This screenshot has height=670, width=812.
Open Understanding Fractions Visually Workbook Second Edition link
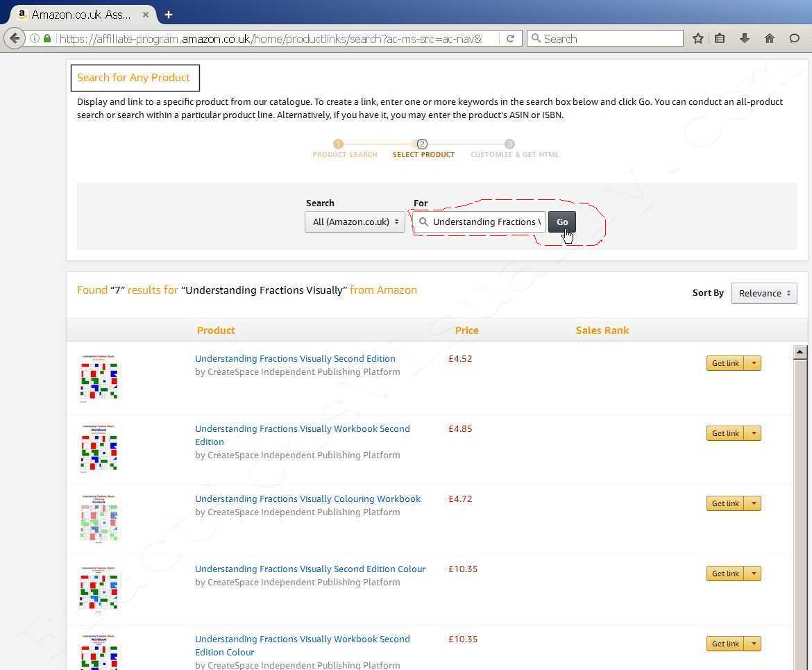(303, 435)
